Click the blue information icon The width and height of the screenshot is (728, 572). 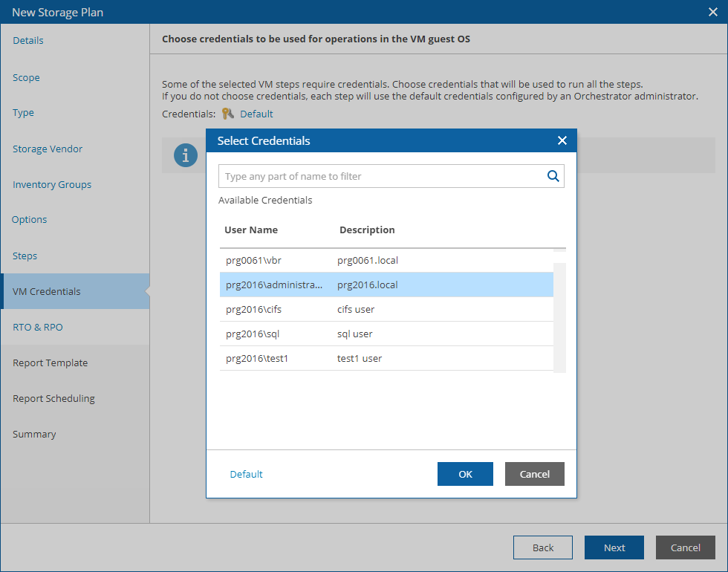185,155
